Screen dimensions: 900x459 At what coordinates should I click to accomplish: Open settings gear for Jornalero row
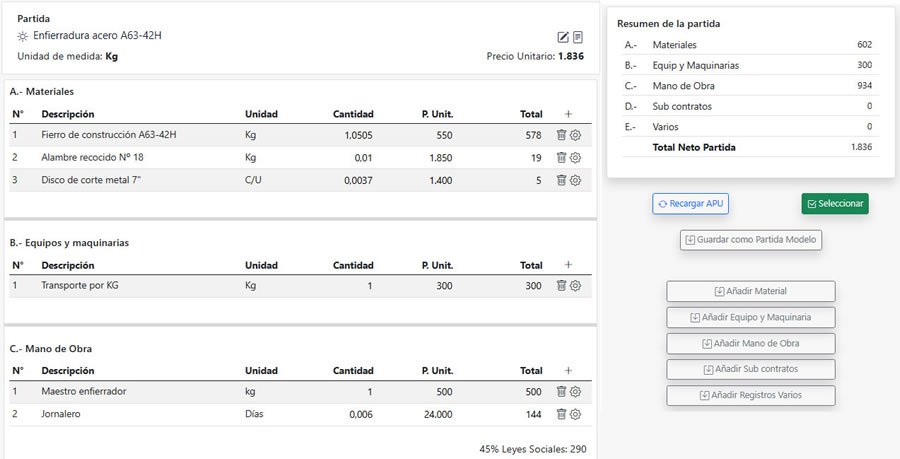(x=575, y=414)
